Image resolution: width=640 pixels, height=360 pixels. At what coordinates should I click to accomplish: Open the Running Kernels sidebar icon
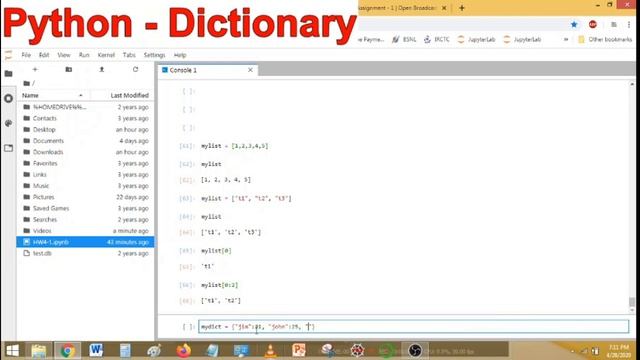point(8,98)
